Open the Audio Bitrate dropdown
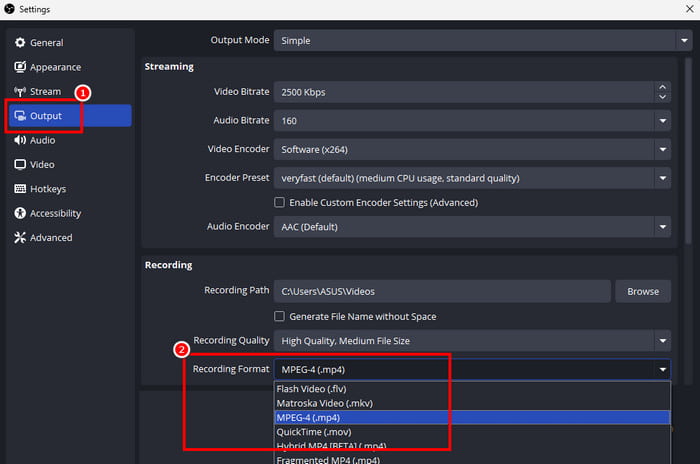 (x=470, y=121)
